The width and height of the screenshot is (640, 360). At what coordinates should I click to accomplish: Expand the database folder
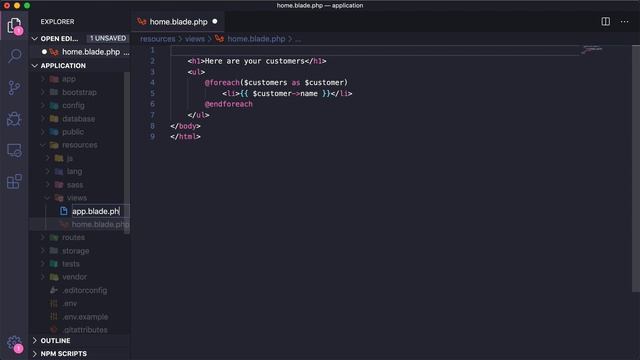[78, 119]
